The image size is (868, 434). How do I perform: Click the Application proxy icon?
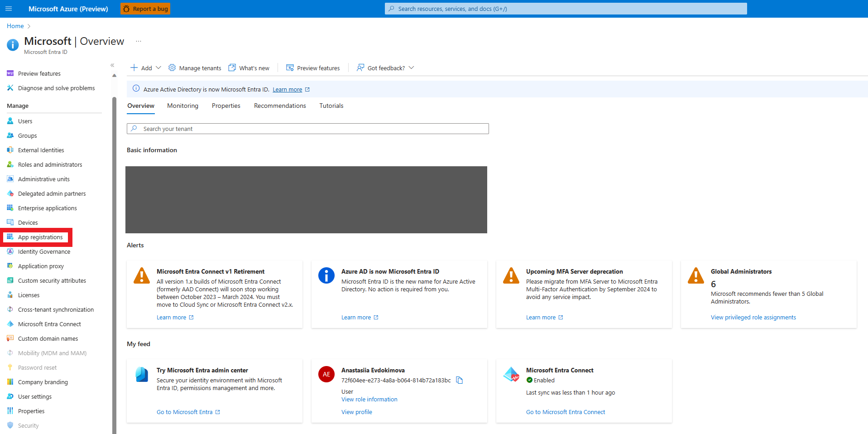(x=10, y=266)
